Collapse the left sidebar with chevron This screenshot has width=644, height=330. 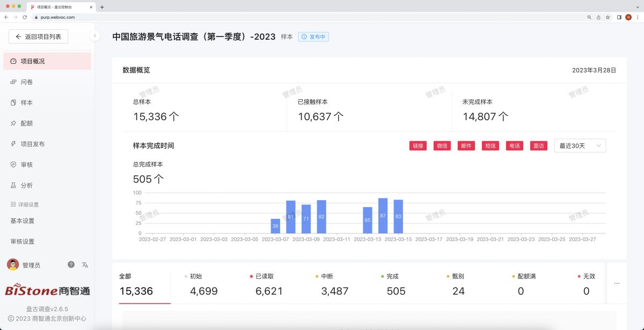(95, 36)
